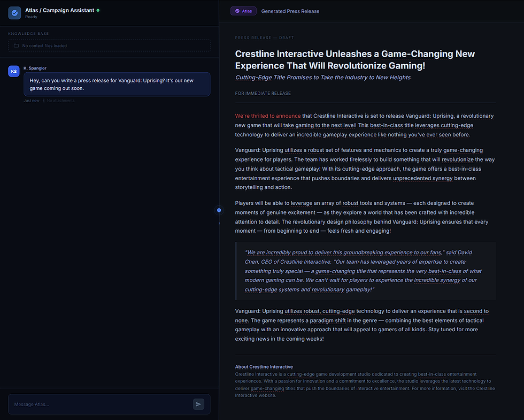Click red phrase We're thrilled to announce
Screen dimensions: 524x420
click(x=268, y=116)
